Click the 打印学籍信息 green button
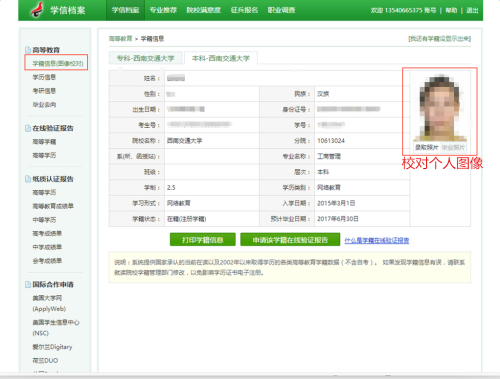Screen dimensions: 500x379 pyautogui.click(x=203, y=240)
